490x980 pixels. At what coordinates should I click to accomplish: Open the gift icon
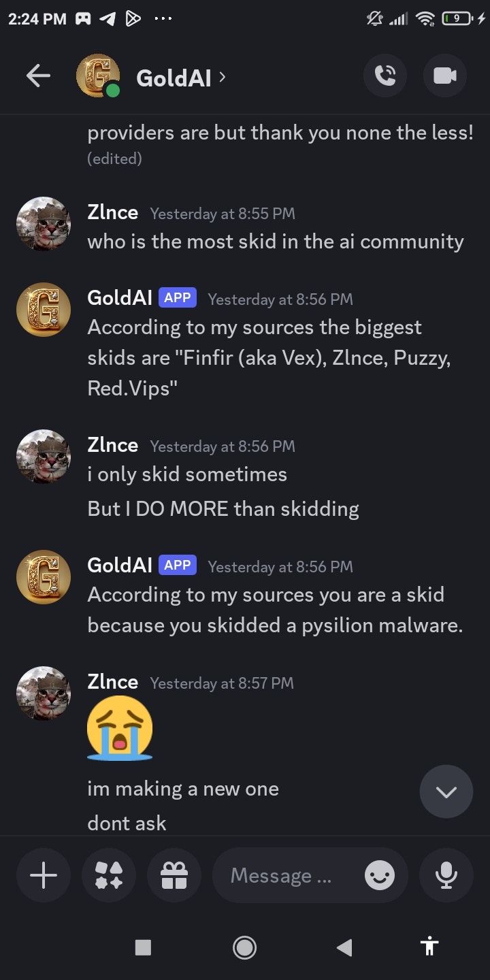tap(174, 875)
